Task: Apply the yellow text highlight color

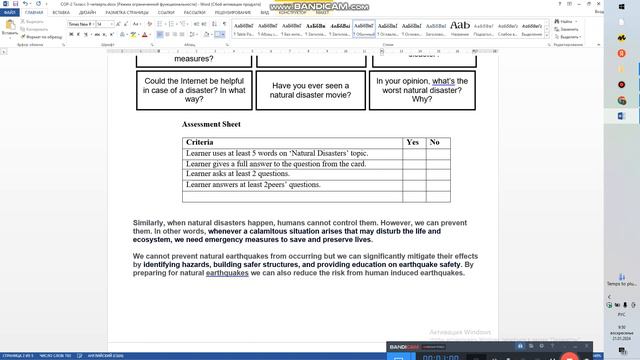Action: [133, 35]
